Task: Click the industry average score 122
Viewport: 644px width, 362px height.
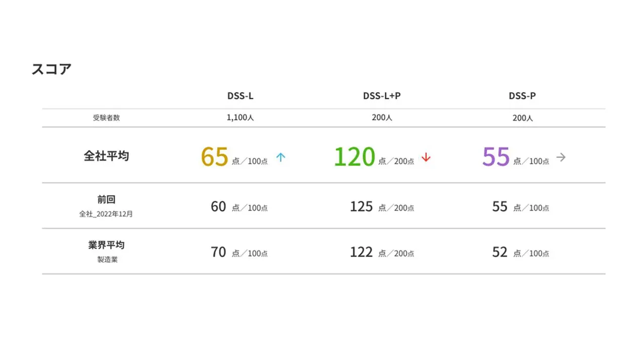Action: click(x=361, y=252)
